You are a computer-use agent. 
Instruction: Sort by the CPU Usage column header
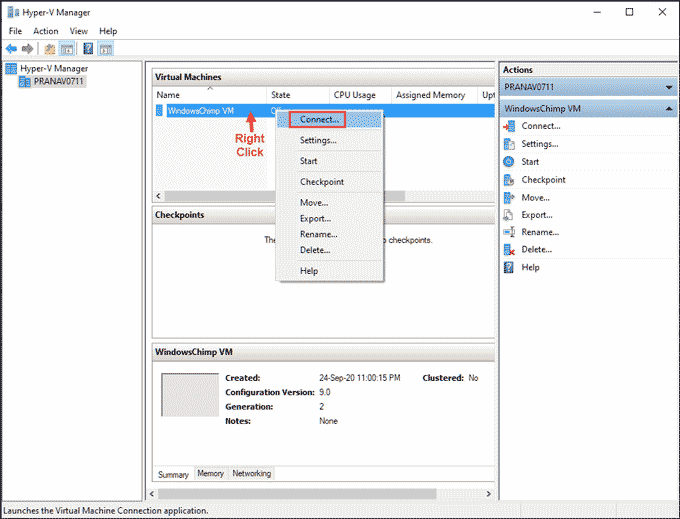pyautogui.click(x=360, y=95)
